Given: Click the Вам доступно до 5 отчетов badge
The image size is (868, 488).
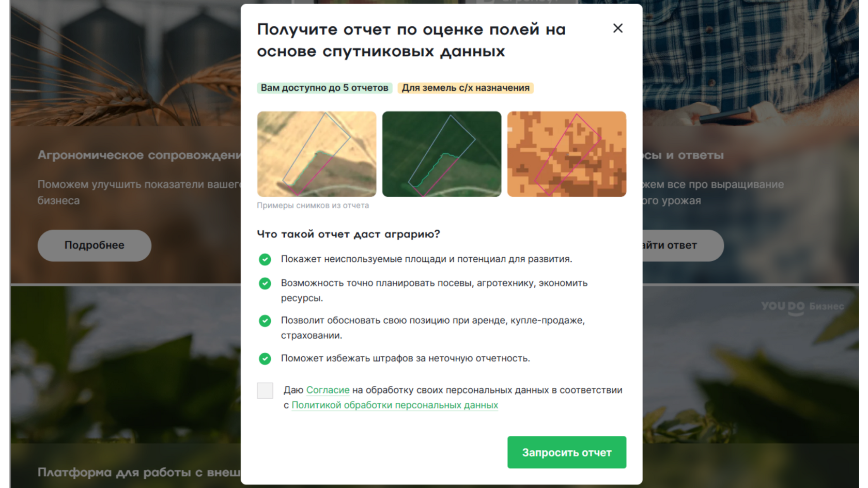Looking at the screenshot, I should pyautogui.click(x=324, y=88).
